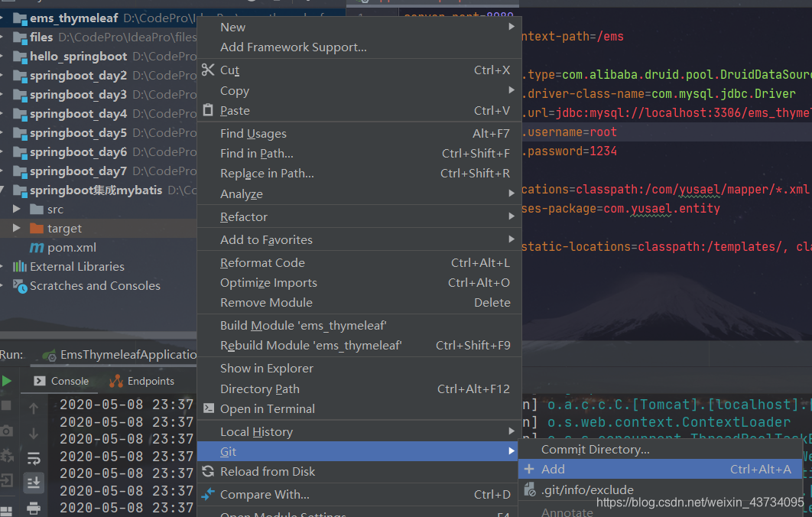The width and height of the screenshot is (812, 517).
Task: Expand the src folder arrow
Action: 17,209
